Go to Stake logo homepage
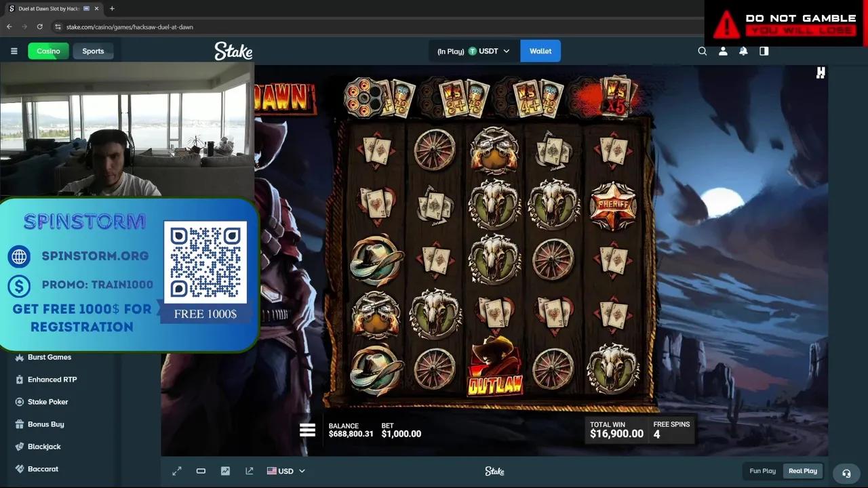The height and width of the screenshot is (488, 868). click(x=233, y=51)
